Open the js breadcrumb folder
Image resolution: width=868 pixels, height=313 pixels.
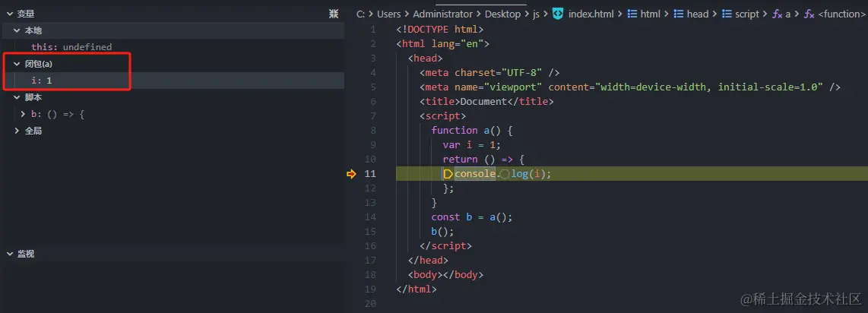click(536, 14)
